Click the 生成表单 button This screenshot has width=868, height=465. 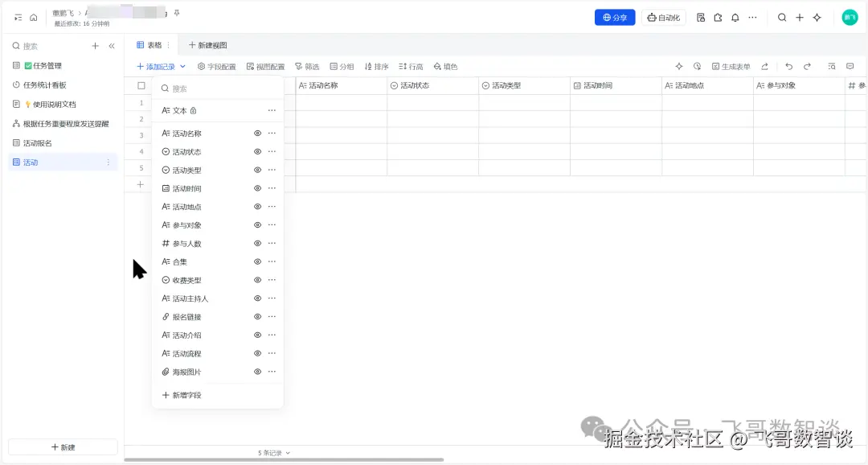[731, 67]
